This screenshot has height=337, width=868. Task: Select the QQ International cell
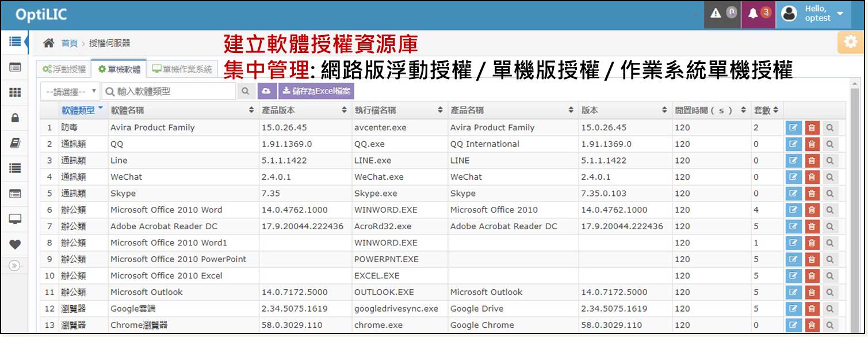[x=513, y=144]
